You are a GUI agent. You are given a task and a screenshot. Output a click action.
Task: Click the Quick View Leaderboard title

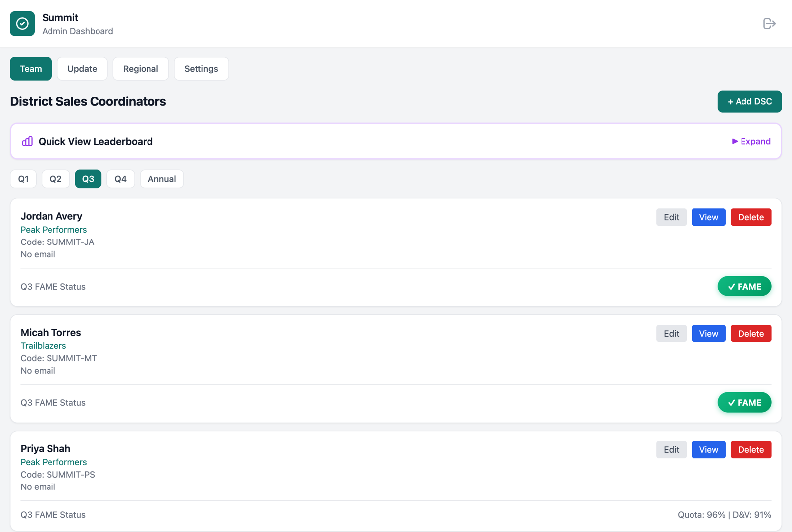(x=96, y=141)
